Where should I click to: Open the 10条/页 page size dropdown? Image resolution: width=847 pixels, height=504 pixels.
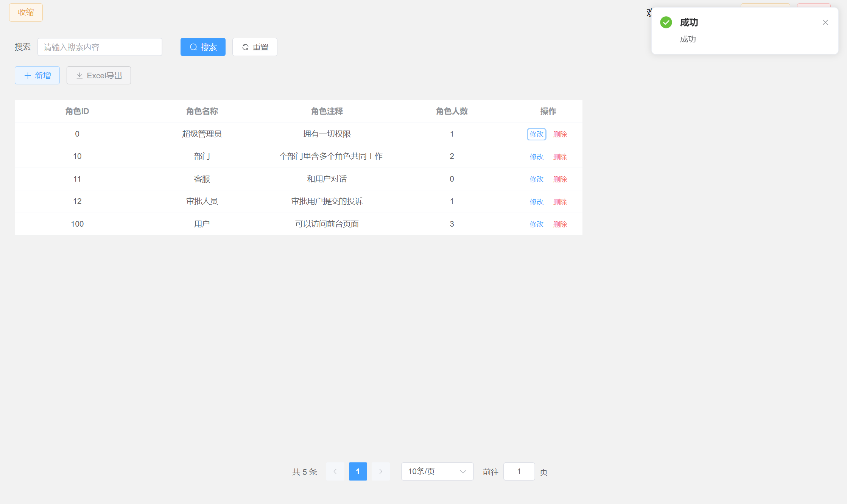(437, 471)
